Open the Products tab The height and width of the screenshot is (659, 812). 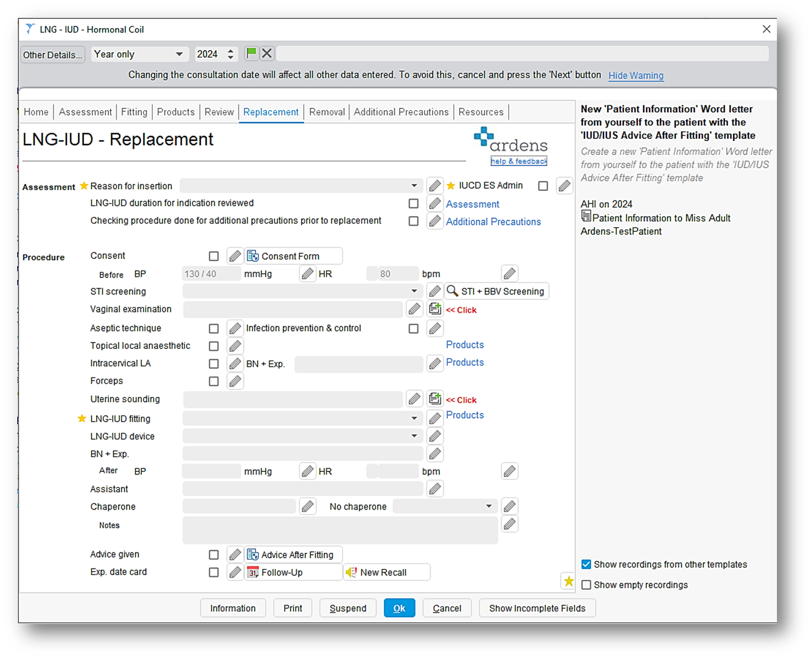pos(176,112)
